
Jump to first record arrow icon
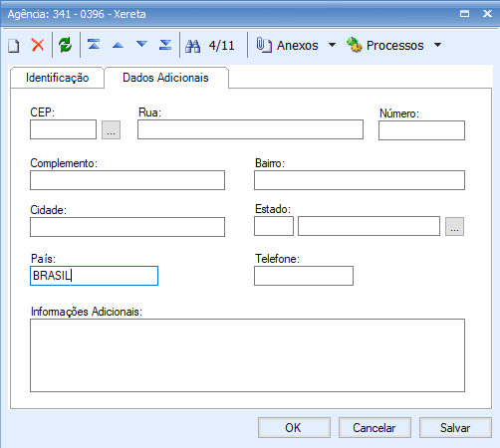[94, 44]
